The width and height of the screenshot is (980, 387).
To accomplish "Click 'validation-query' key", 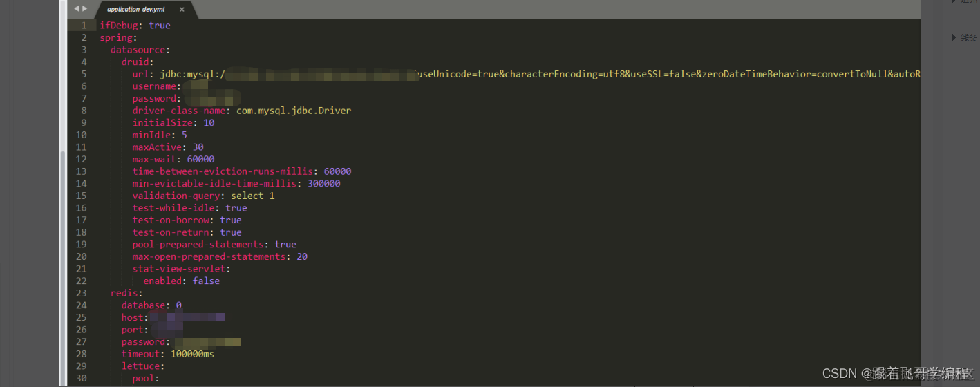I will 176,196.
